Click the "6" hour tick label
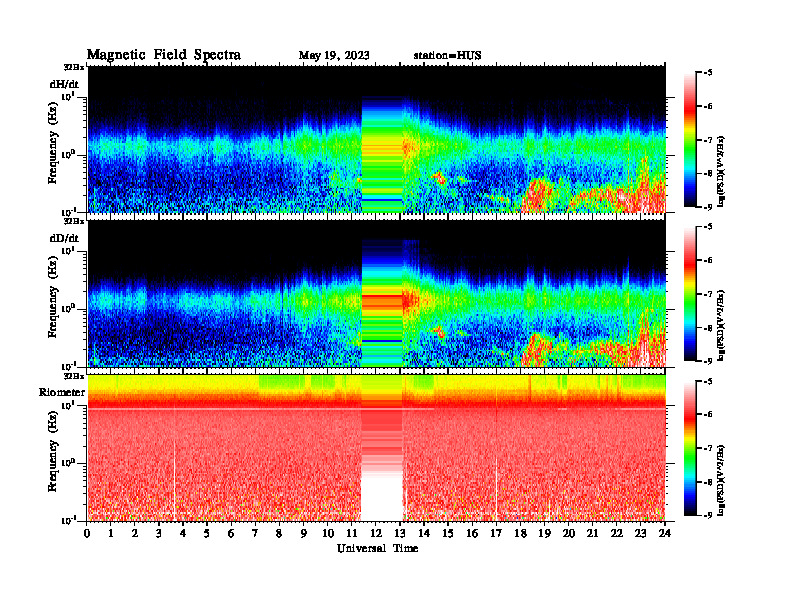792x612 pixels. 231,534
